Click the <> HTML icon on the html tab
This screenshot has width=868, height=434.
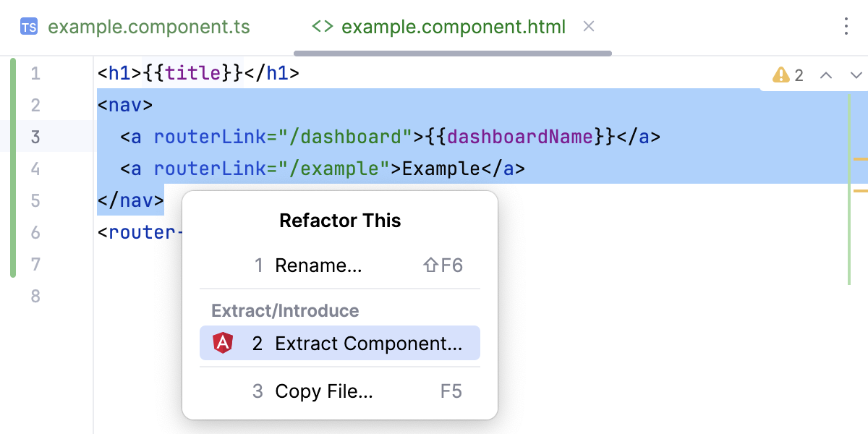click(x=324, y=27)
